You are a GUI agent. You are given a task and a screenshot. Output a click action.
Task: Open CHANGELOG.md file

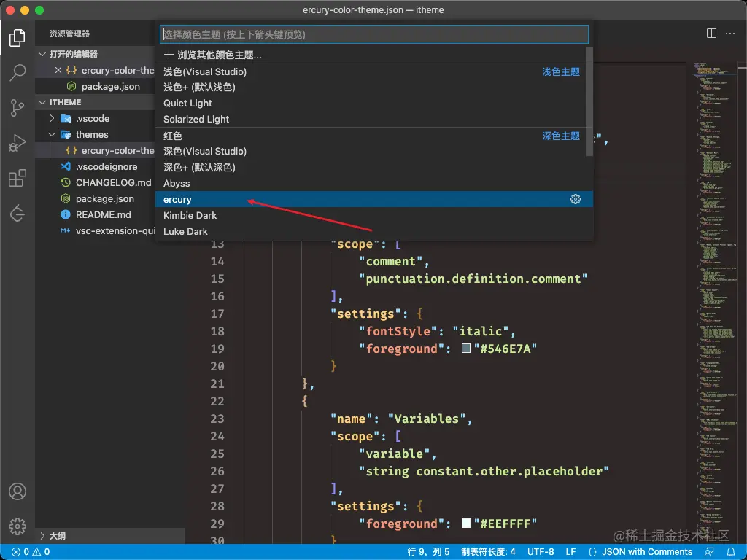[x=113, y=182]
